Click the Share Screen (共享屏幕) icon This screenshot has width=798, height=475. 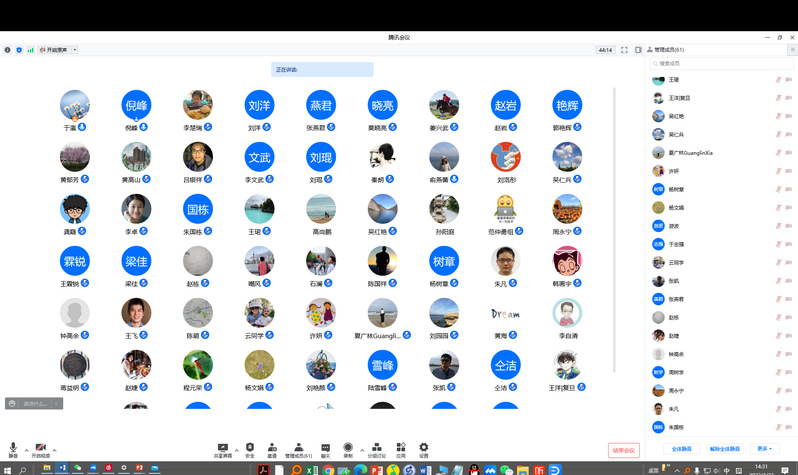pos(222,447)
